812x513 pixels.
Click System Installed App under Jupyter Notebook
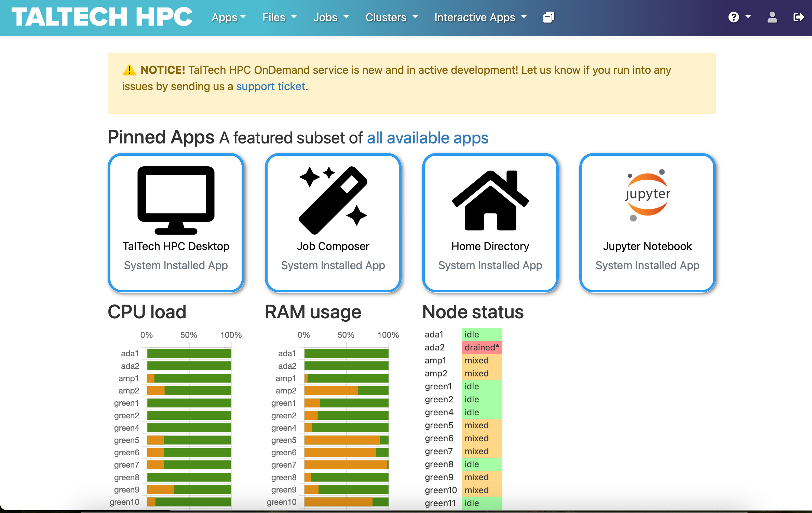(647, 265)
